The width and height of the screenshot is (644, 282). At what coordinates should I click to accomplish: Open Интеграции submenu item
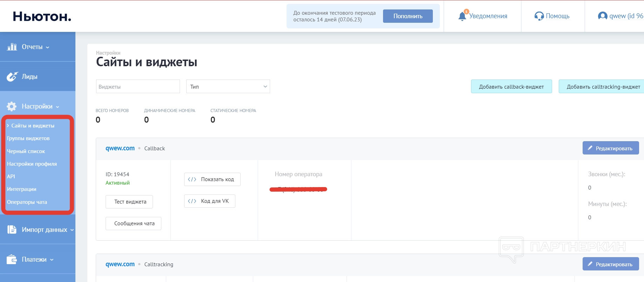point(22,189)
